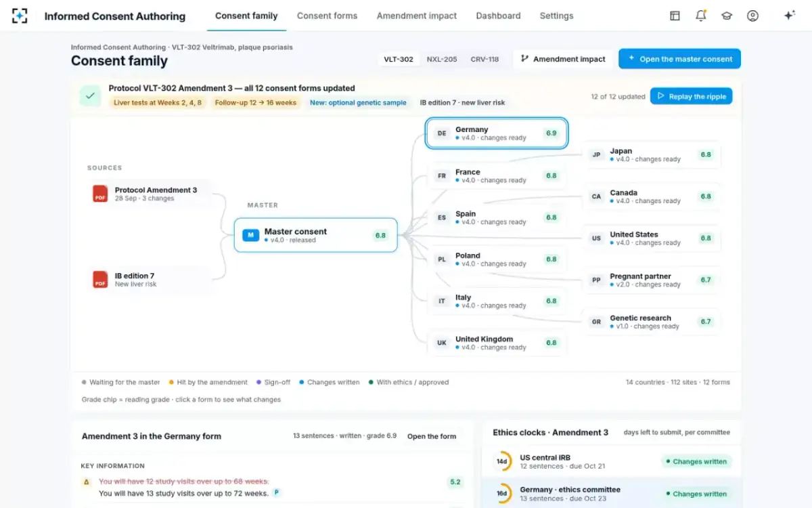Click 'Changes written' legend entry

pos(330,382)
